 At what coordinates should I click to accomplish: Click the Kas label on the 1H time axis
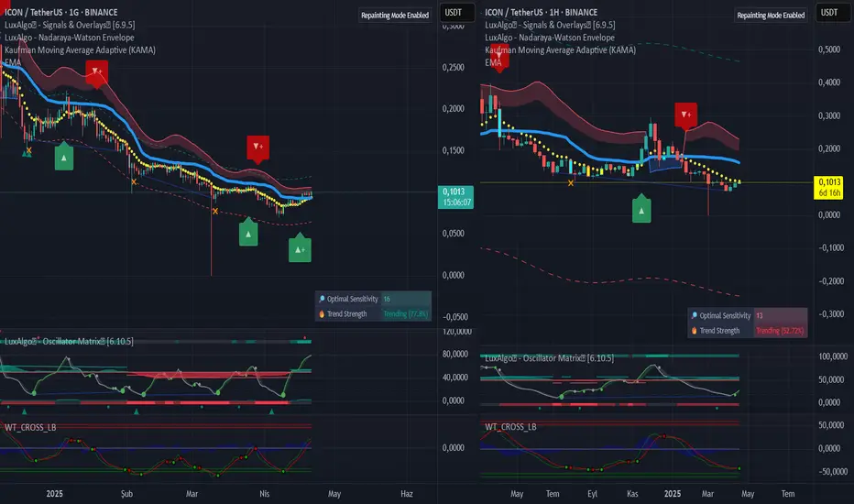(631, 494)
